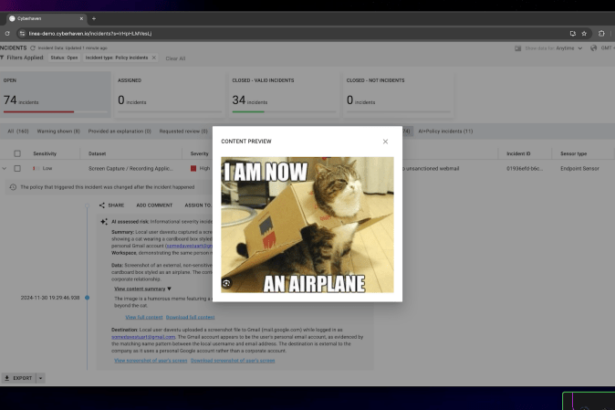Switch to Warning shown tab
This screenshot has width=615, height=410.
click(x=58, y=131)
